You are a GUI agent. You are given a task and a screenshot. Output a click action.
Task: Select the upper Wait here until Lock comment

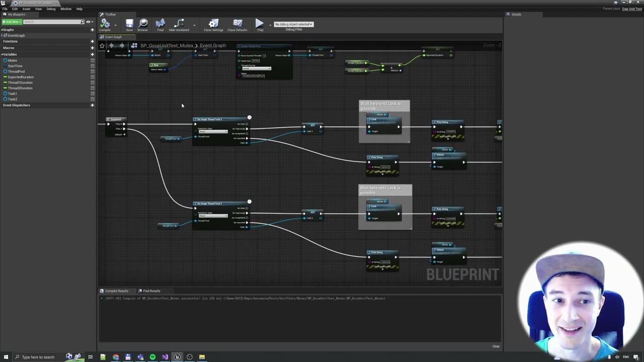pyautogui.click(x=384, y=106)
